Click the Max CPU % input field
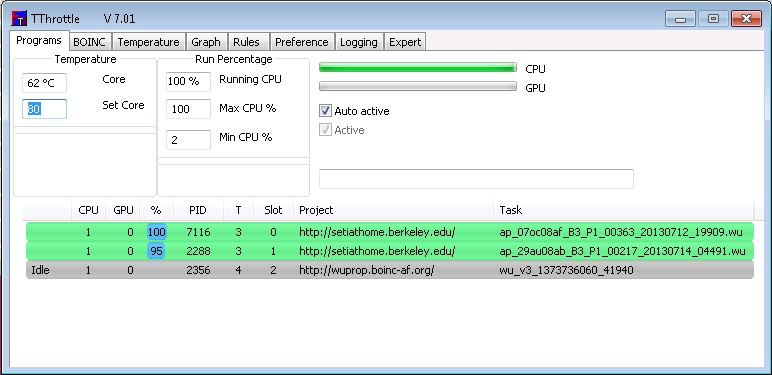The image size is (772, 375). point(188,109)
